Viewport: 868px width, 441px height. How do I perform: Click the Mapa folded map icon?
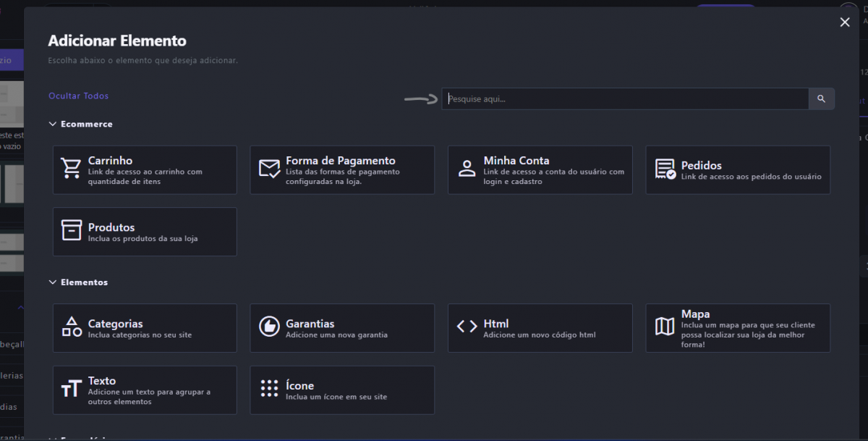point(665,327)
